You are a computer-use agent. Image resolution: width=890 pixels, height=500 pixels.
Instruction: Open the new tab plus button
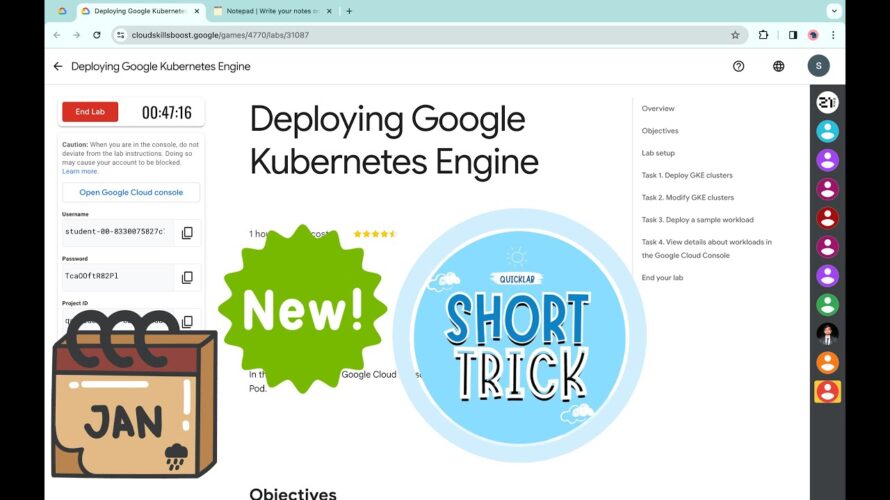[349, 11]
